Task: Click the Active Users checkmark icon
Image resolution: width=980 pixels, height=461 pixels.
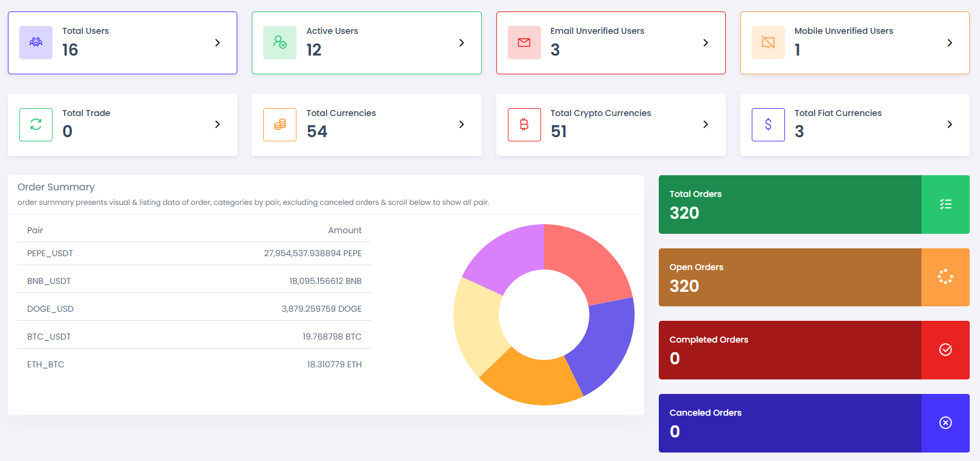Action: [280, 42]
